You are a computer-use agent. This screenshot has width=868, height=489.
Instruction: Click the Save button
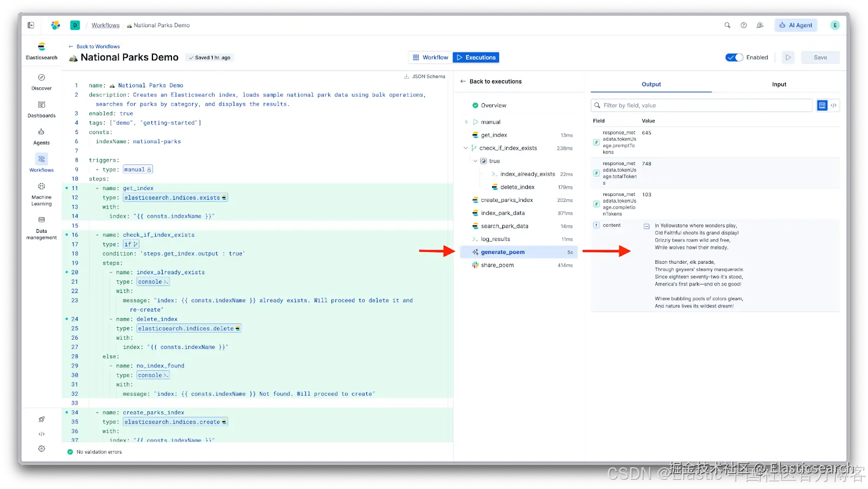coord(820,58)
